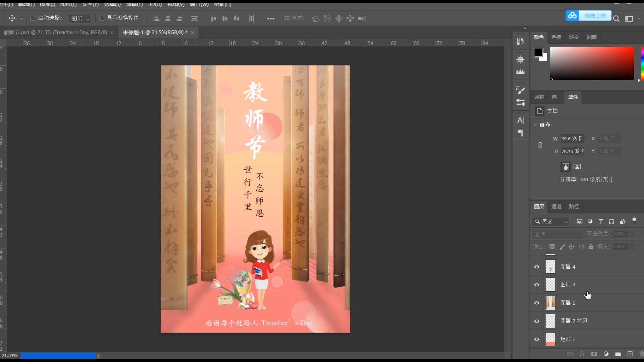Image resolution: width=644 pixels, height=362 pixels.
Task: Create a new group with the folder icon
Action: tap(618, 354)
